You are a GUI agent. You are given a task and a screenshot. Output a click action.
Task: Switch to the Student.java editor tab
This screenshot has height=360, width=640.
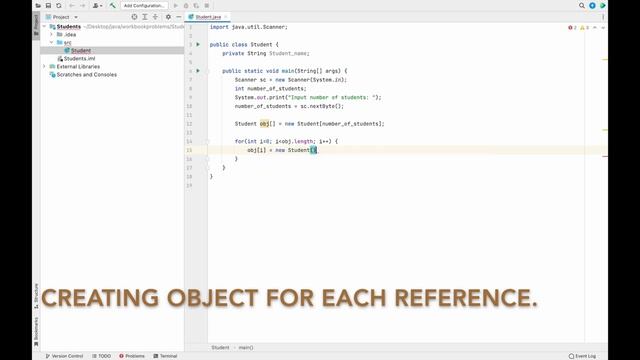click(x=207, y=17)
